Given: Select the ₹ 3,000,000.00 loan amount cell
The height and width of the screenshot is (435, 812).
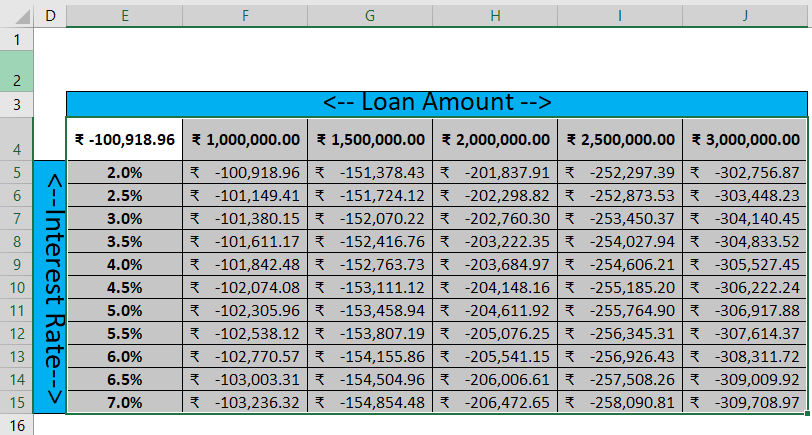Looking at the screenshot, I should tap(745, 139).
